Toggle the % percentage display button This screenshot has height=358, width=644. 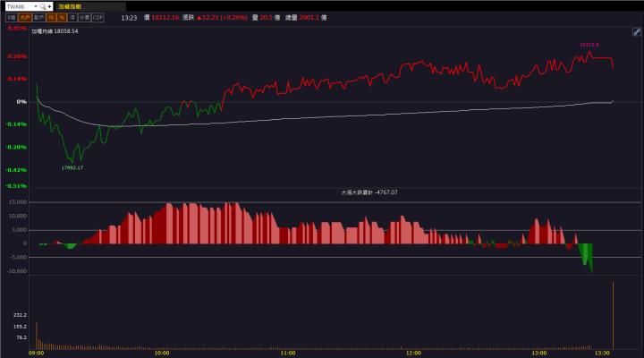pyautogui.click(x=62, y=17)
